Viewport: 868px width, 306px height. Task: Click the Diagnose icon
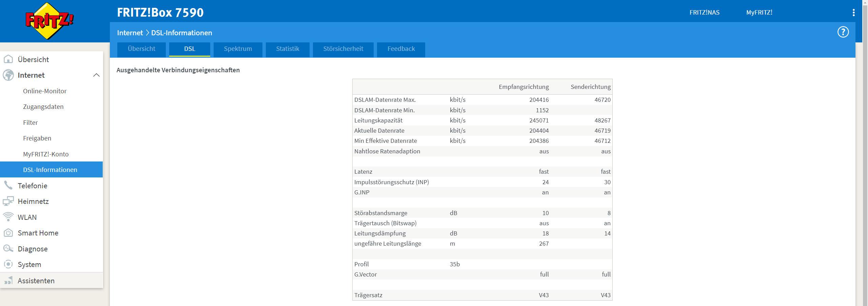tap(8, 249)
